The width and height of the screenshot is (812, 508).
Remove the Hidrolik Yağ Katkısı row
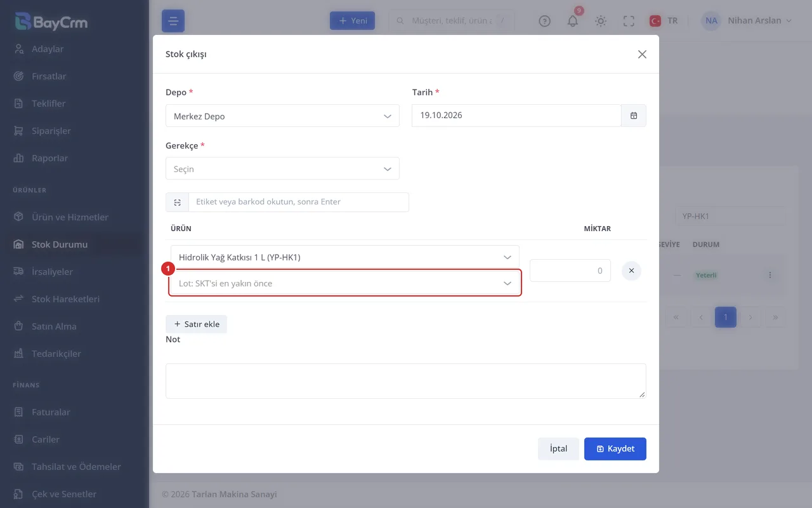[631, 271]
